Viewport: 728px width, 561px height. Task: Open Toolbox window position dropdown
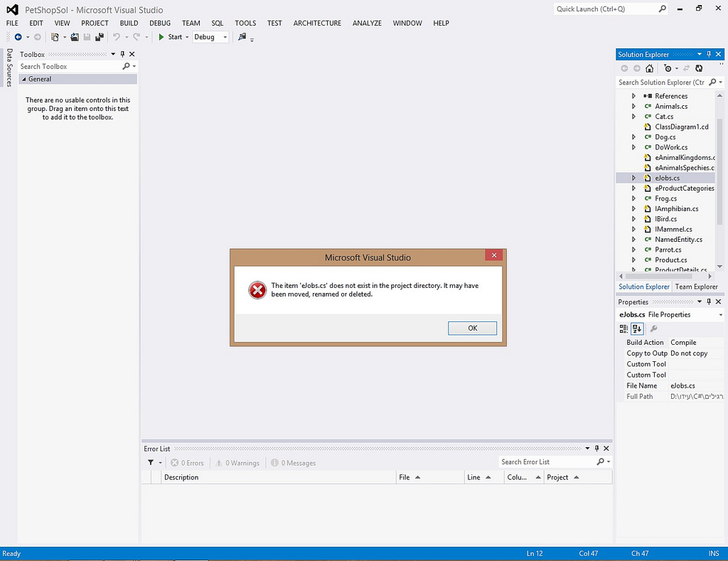tap(113, 54)
